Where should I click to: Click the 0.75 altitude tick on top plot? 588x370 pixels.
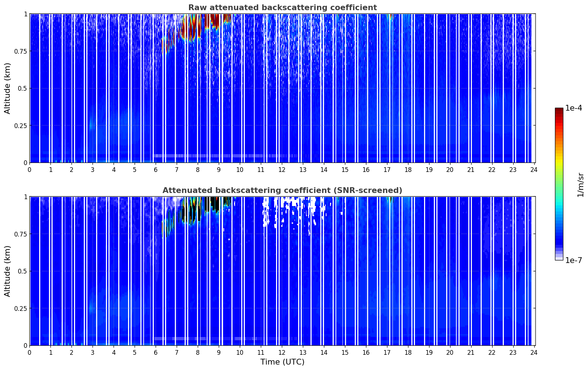[21, 51]
